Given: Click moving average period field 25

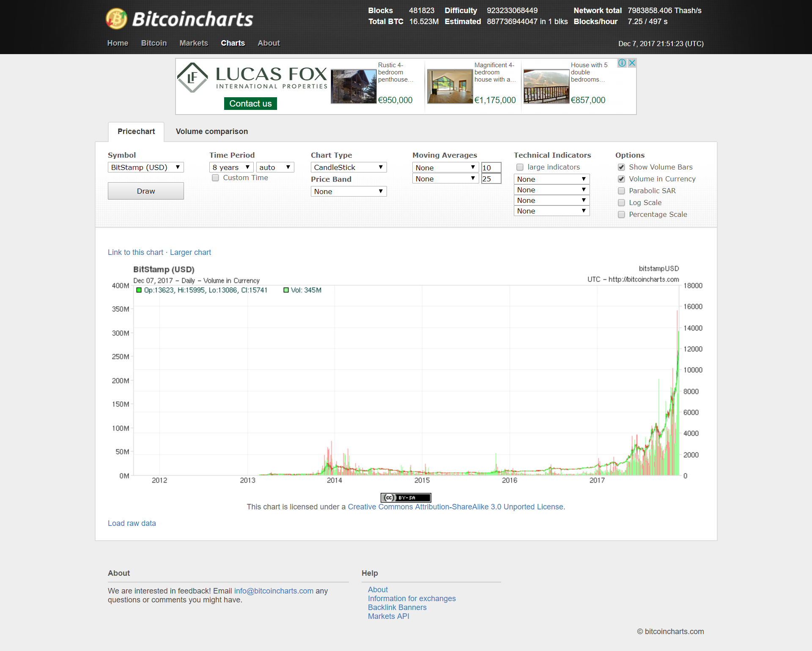Looking at the screenshot, I should click(x=491, y=179).
